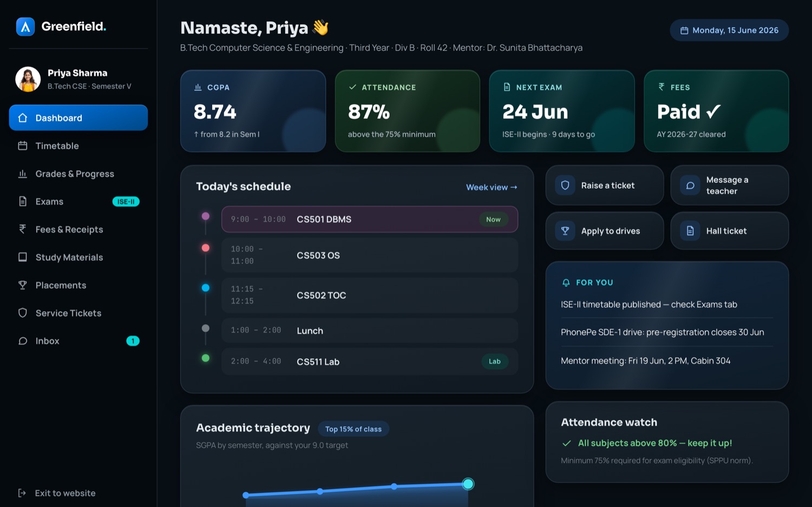812x507 pixels.
Task: Click the purple timeline dot for 9:00 class
Action: pos(206,216)
